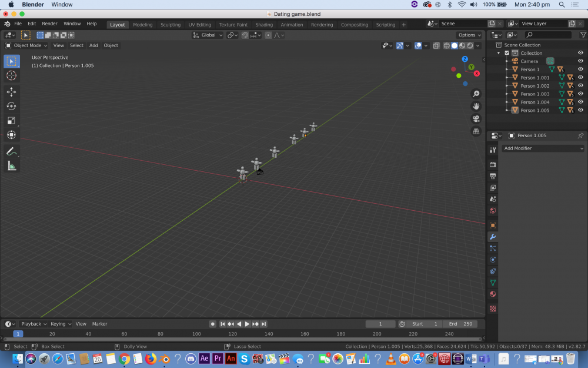Click the End frame field showing 250
Image resolution: width=588 pixels, height=368 pixels.
[x=460, y=324]
